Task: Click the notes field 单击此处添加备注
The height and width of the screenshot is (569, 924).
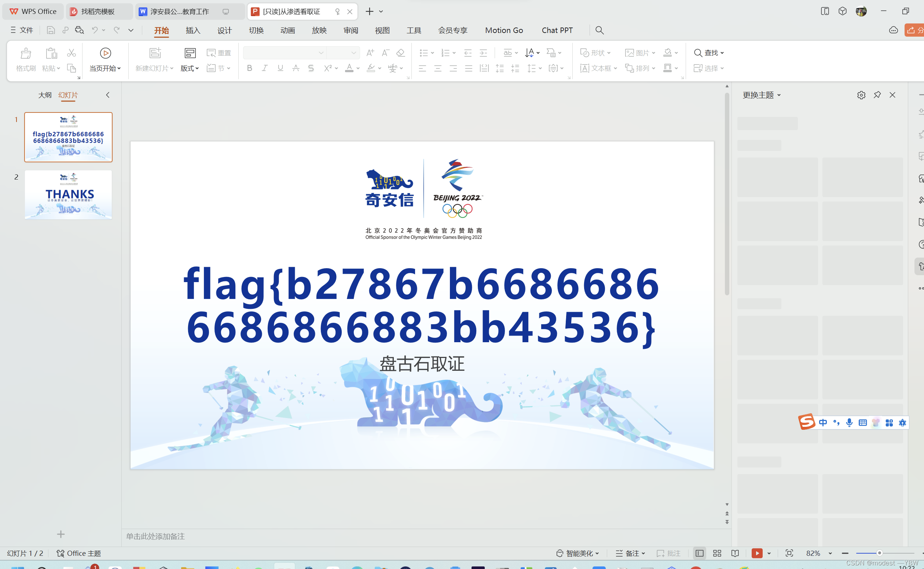Action: 155,536
